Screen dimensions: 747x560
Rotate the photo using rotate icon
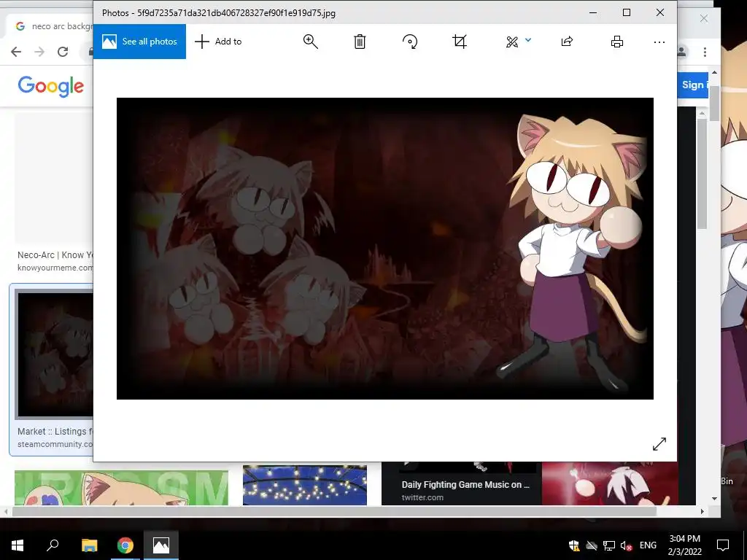pos(410,42)
